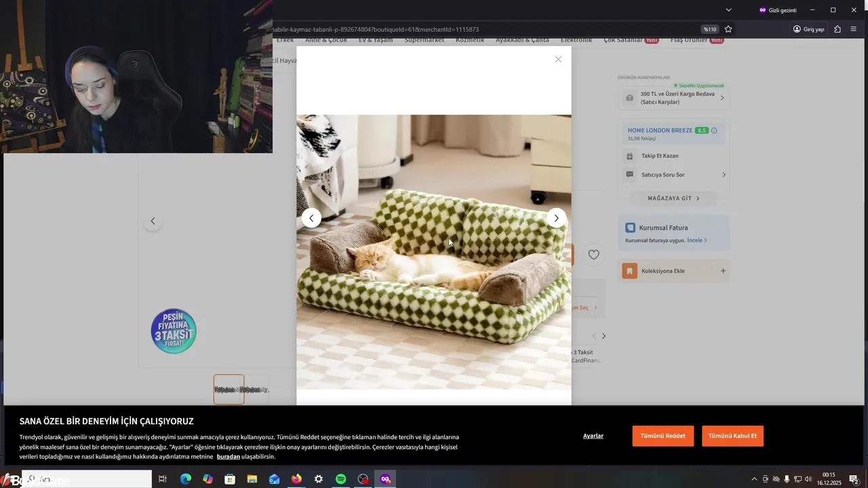Open list all tabs dropdown arrow

coord(728,10)
